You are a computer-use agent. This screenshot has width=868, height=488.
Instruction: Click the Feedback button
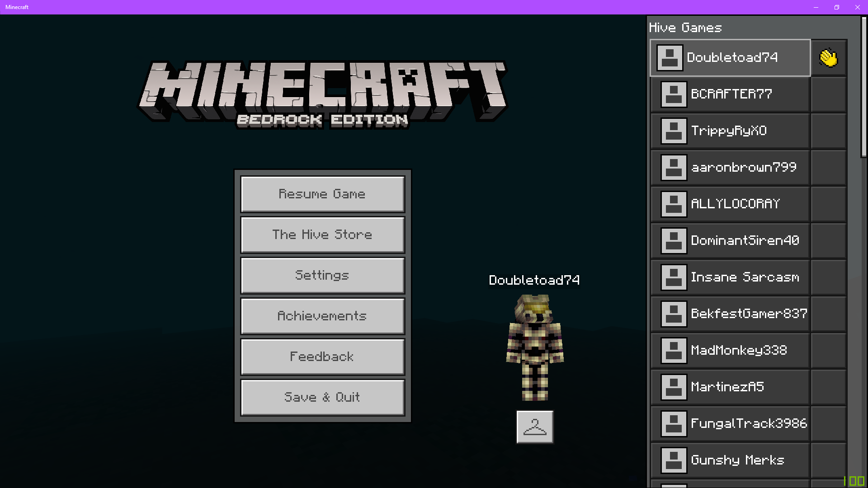click(322, 357)
